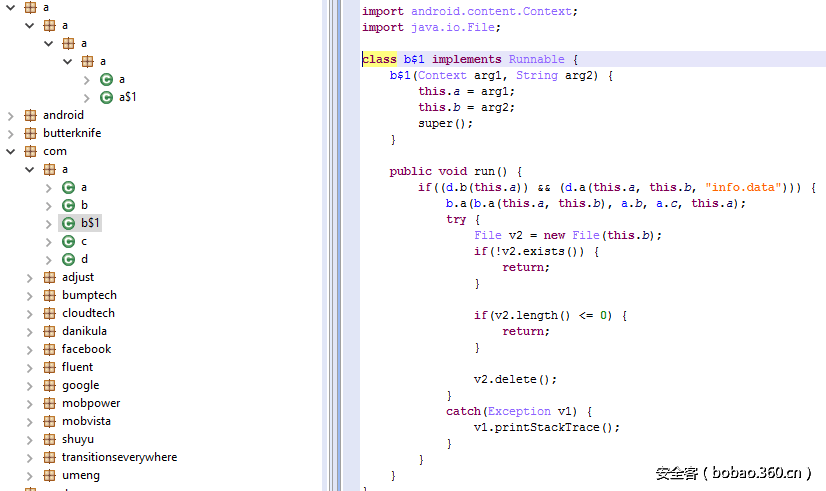Select the shuyu package label
The image size is (826, 491).
coord(77,439)
